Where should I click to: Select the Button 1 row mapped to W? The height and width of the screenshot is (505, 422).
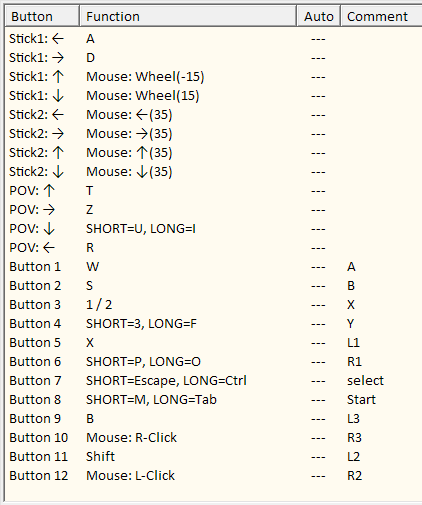(x=214, y=267)
